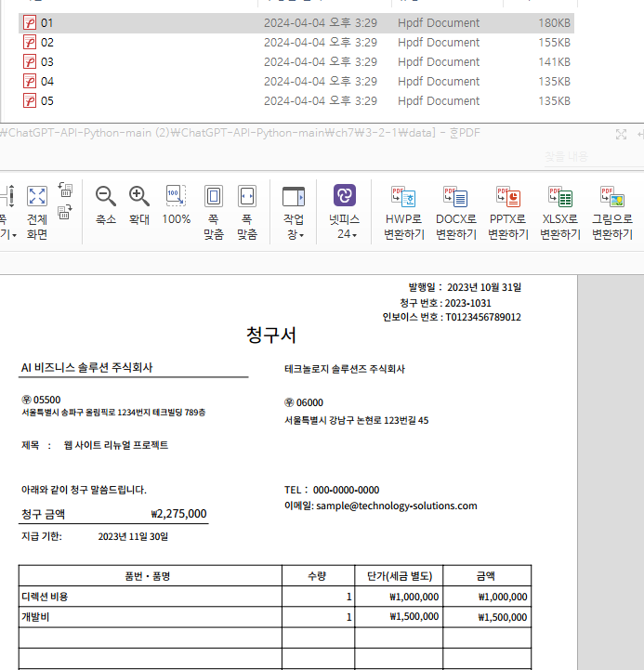The image size is (644, 670).
Task: Click the address 서울특별시 강남구 논현로 123번길 45
Action: (357, 420)
